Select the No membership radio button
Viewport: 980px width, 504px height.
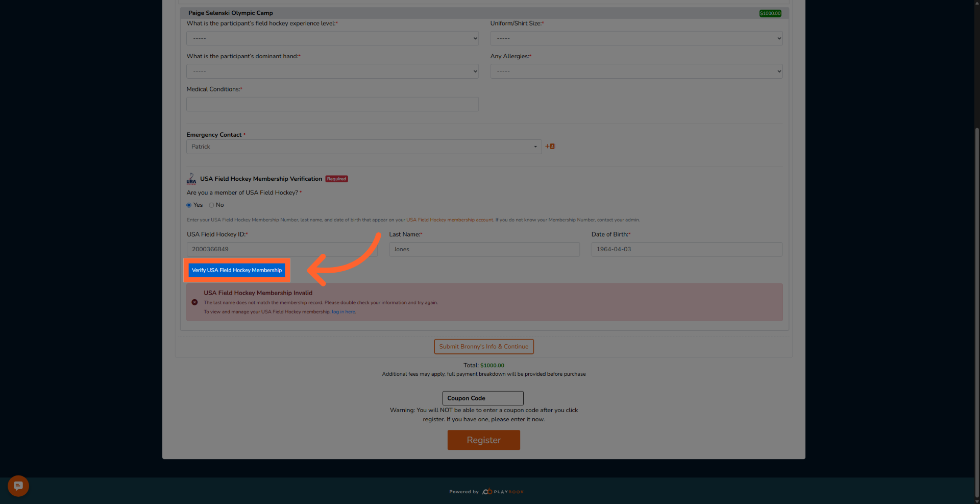211,205
